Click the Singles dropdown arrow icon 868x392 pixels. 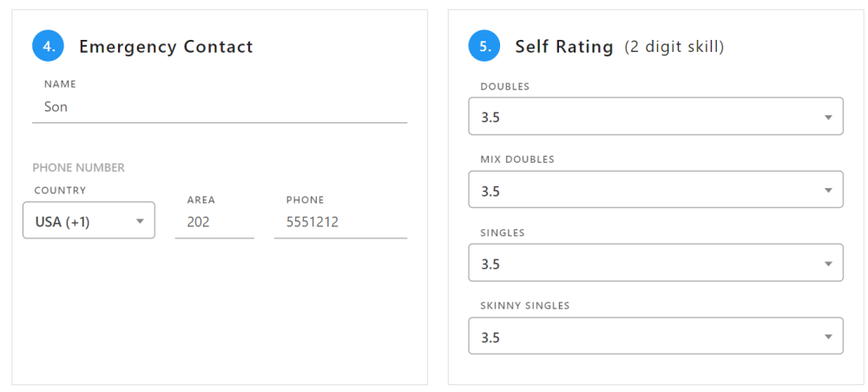click(828, 264)
